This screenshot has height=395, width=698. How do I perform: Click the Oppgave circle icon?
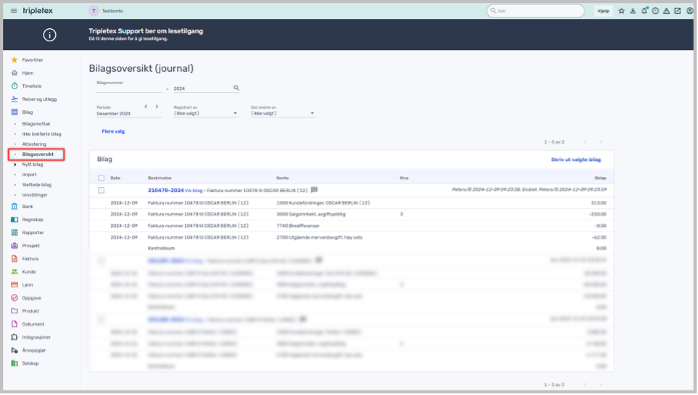(14, 298)
